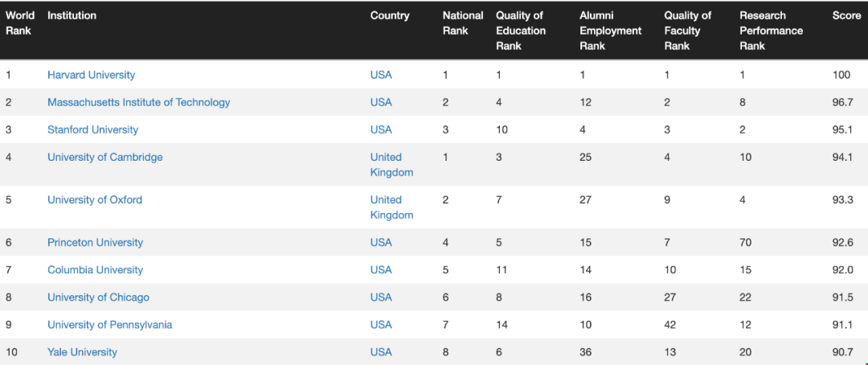
Task: Open the Harvard University link
Action: pyautogui.click(x=91, y=75)
